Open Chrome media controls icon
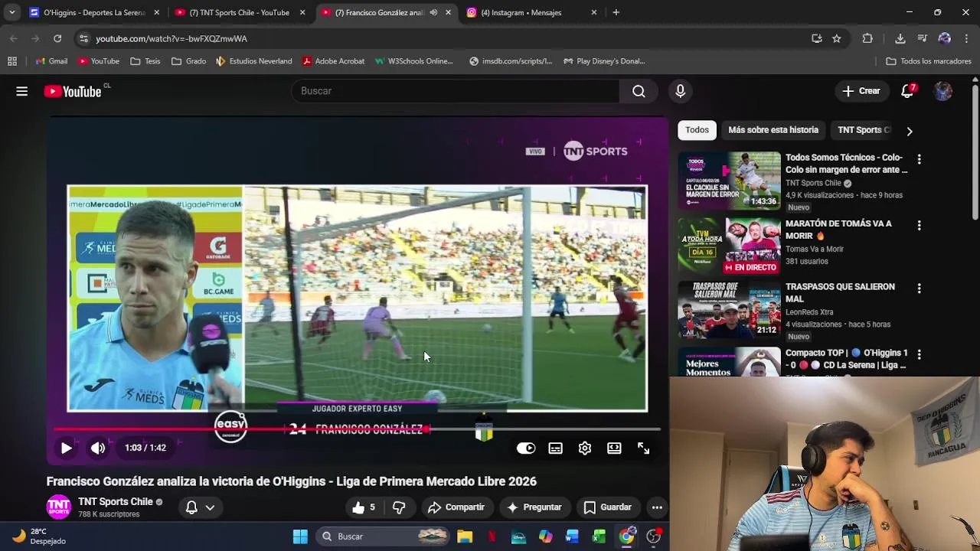 pyautogui.click(x=922, y=38)
